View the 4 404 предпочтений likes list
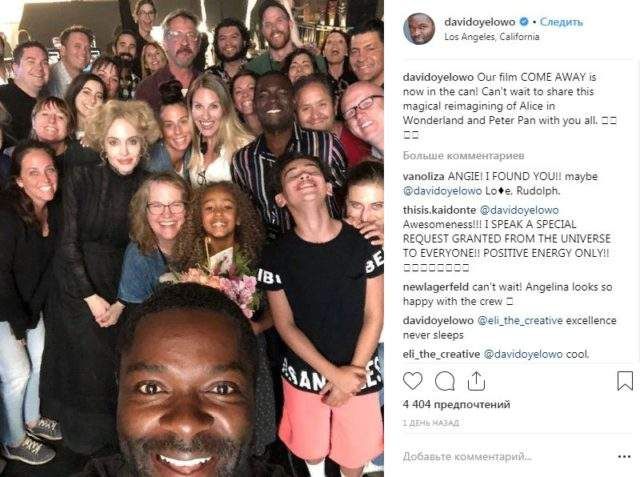Viewport: 640px width, 477px height. pos(456,404)
